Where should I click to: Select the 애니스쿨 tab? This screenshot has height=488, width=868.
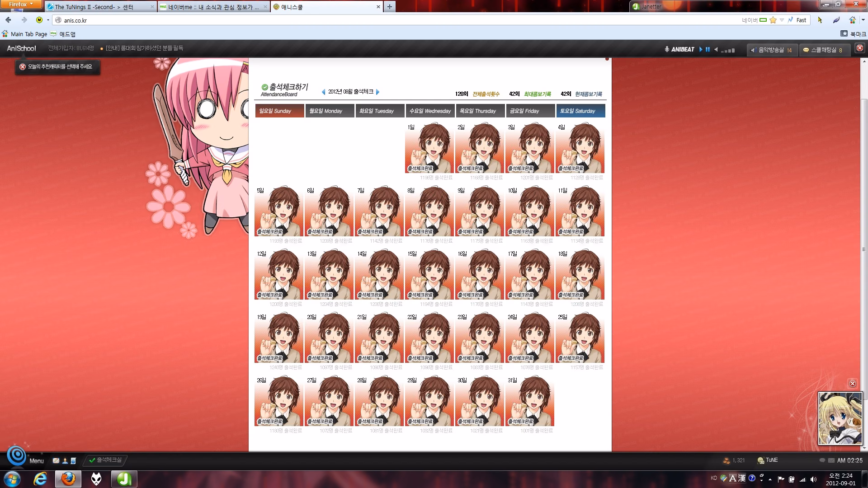[x=327, y=7]
